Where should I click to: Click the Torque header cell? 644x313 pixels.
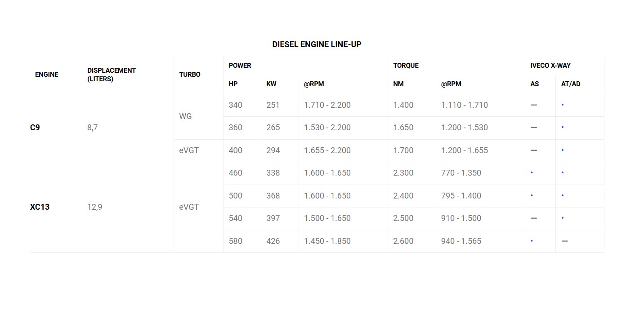406,66
